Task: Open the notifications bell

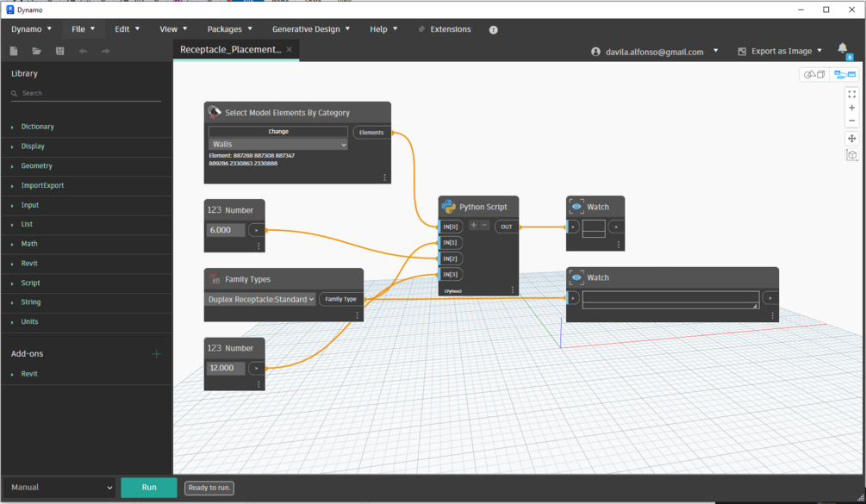Action: (x=842, y=48)
